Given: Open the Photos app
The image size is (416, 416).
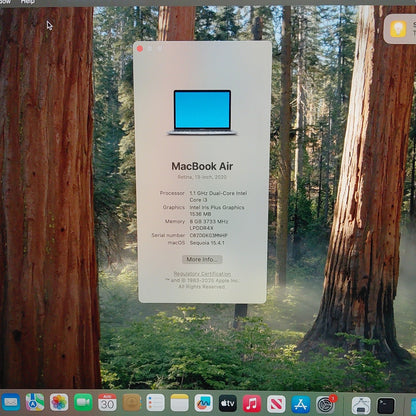Looking at the screenshot, I should click(x=59, y=402).
